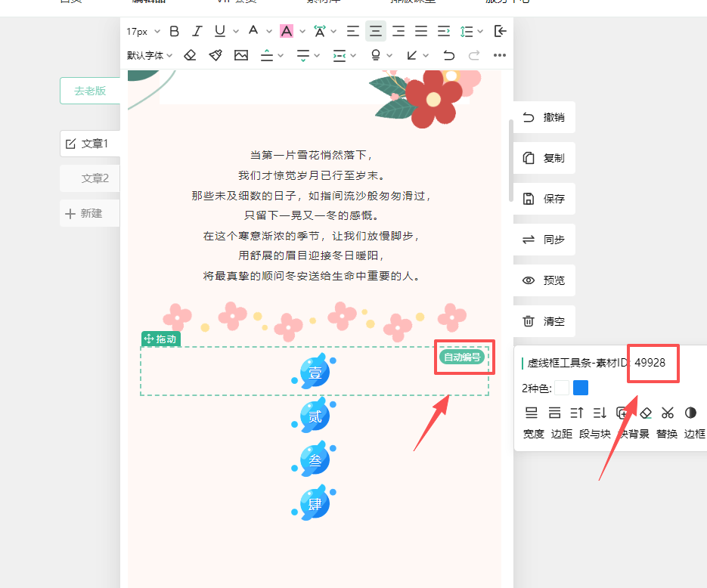Click the 撤销 undo button
Image resolution: width=707 pixels, height=588 pixels.
pos(544,117)
